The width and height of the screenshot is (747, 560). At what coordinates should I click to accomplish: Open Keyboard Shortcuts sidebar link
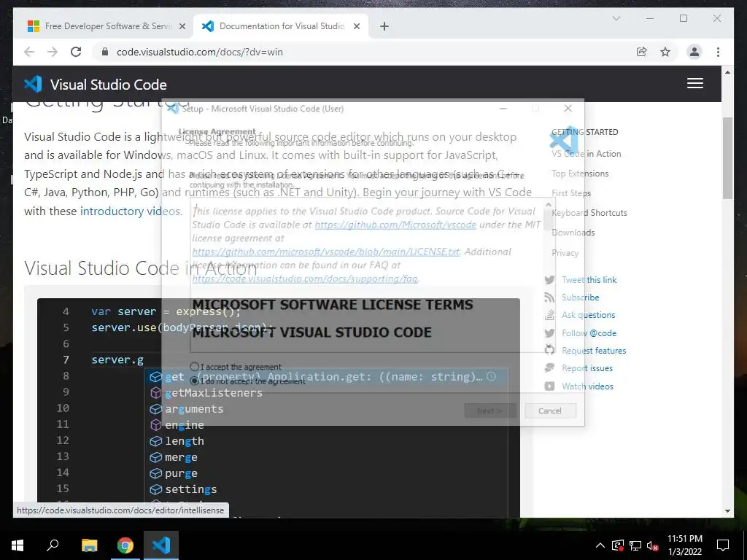pos(589,213)
